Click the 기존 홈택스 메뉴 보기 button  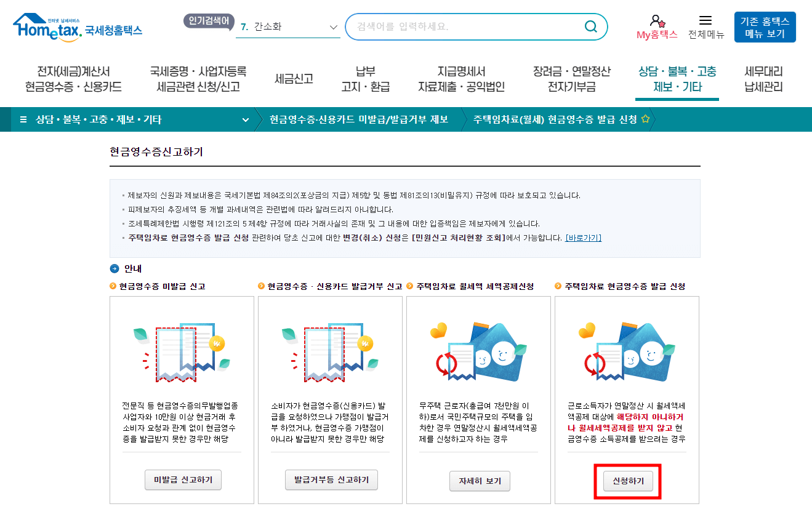click(765, 27)
